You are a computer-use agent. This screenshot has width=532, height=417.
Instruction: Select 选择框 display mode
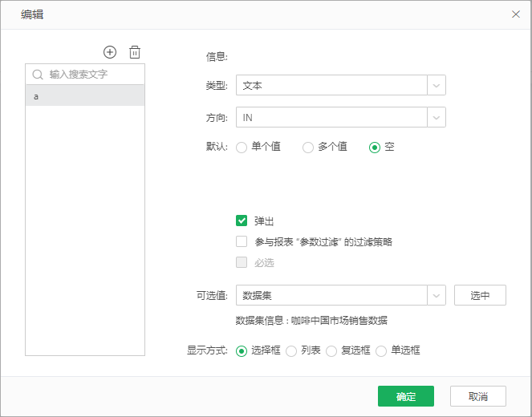(242, 351)
